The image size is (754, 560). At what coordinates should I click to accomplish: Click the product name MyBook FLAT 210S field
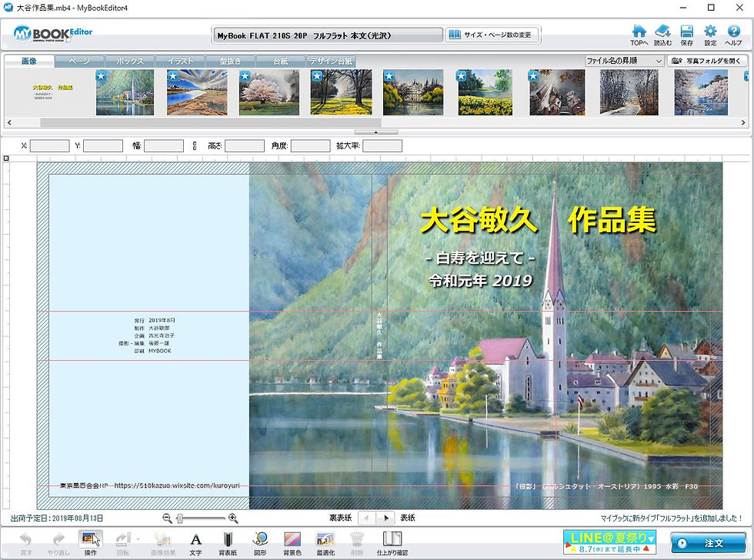(327, 35)
